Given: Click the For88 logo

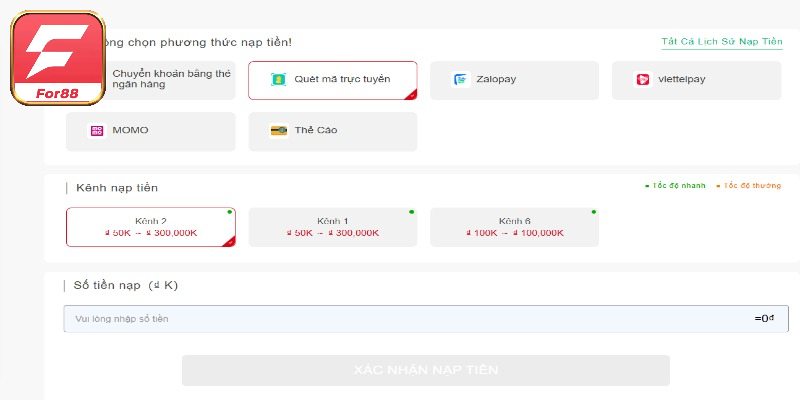Looking at the screenshot, I should pos(58,58).
